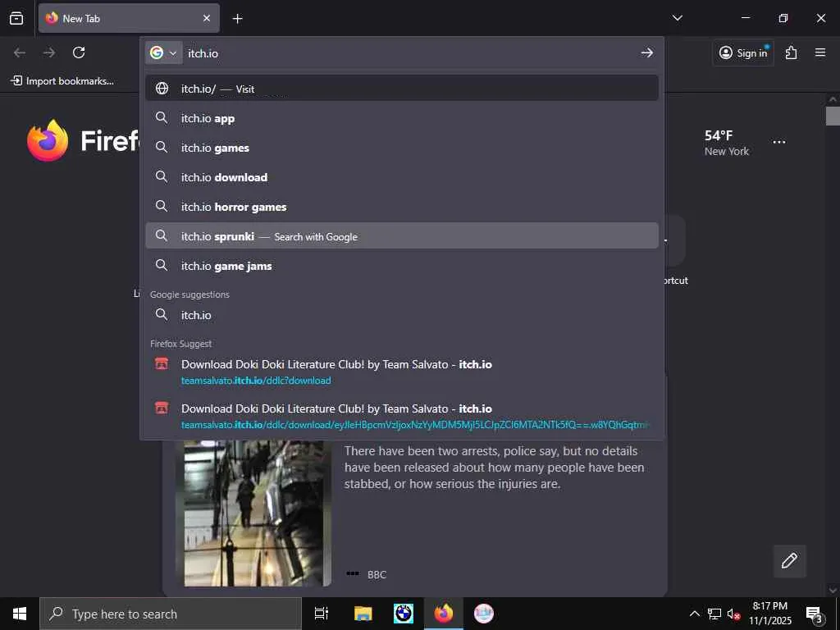
Task: Select the itch.io download search suggestion
Action: [402, 177]
